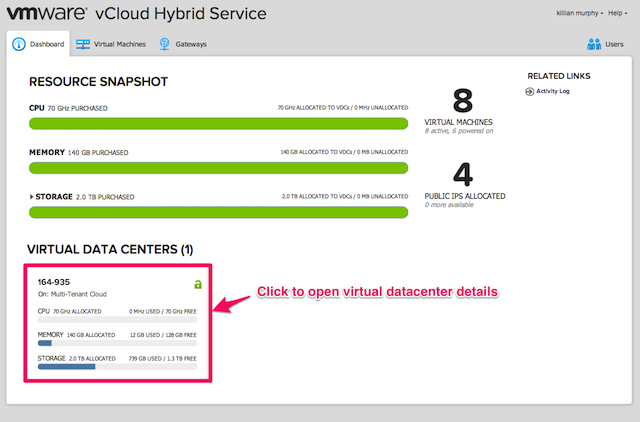640x422 pixels.
Task: Click the Users people icon
Action: (594, 44)
